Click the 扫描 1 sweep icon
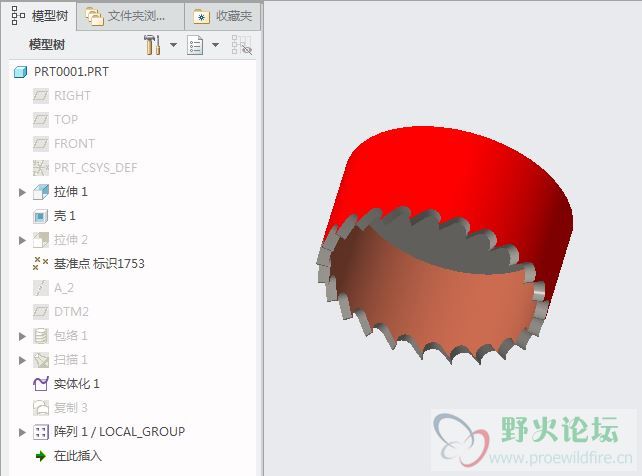Image resolution: width=642 pixels, height=476 pixels. point(41,360)
